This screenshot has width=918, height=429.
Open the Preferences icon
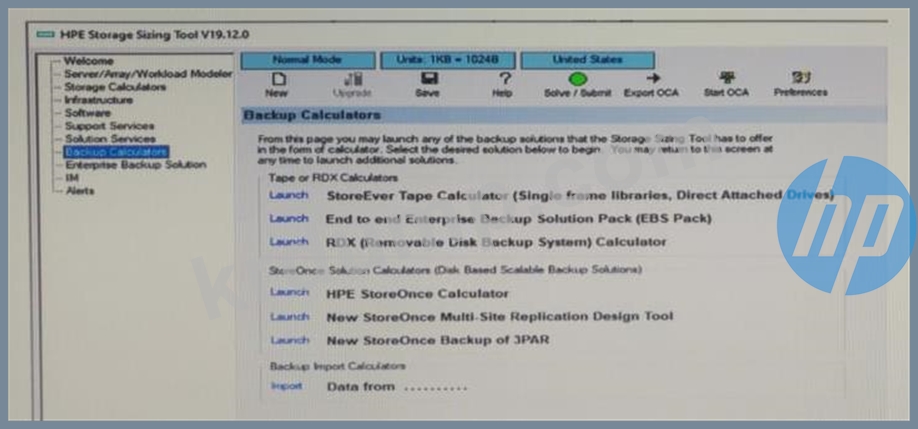tap(800, 78)
